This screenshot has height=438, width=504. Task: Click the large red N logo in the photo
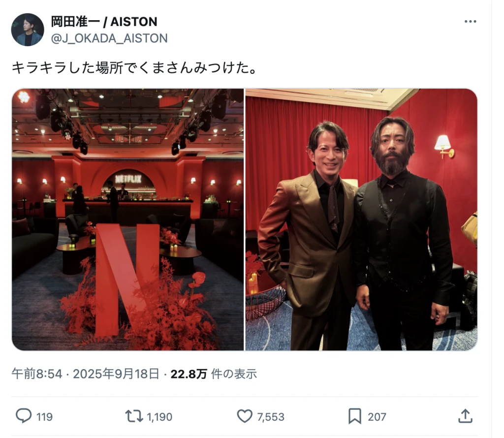coord(127,279)
